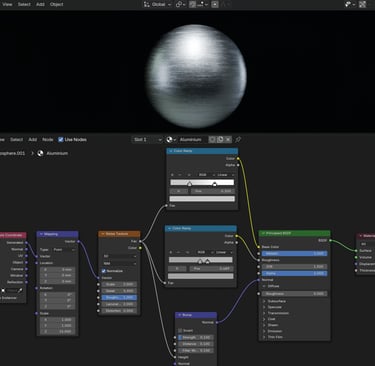Unlink the Aluminium material with the X icon
This screenshot has height=366, width=375.
click(228, 139)
